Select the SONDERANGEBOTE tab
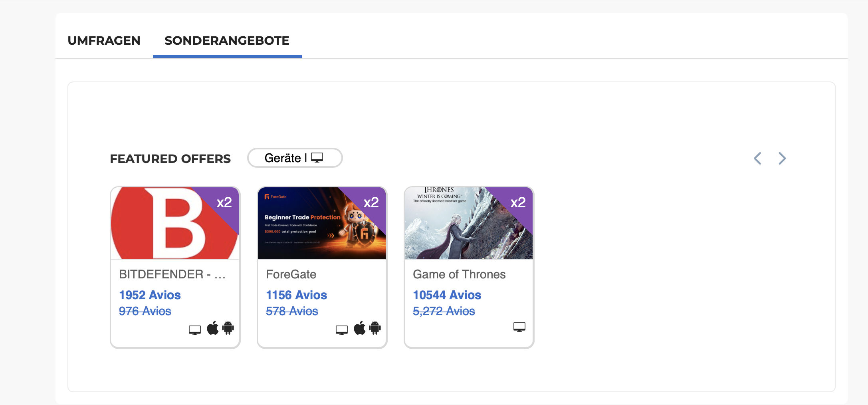Screen dimensions: 868x405 coord(227,40)
